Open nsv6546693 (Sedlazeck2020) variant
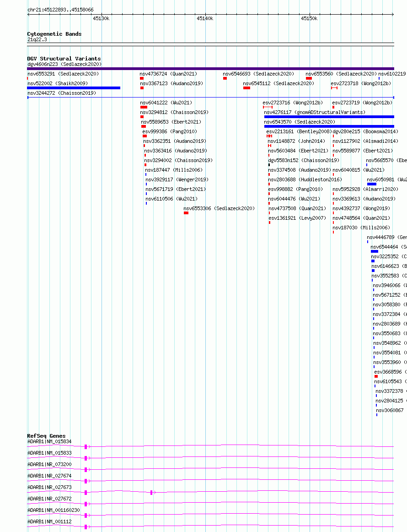Image resolution: width=407 pixels, height=532 pixels. [258, 74]
